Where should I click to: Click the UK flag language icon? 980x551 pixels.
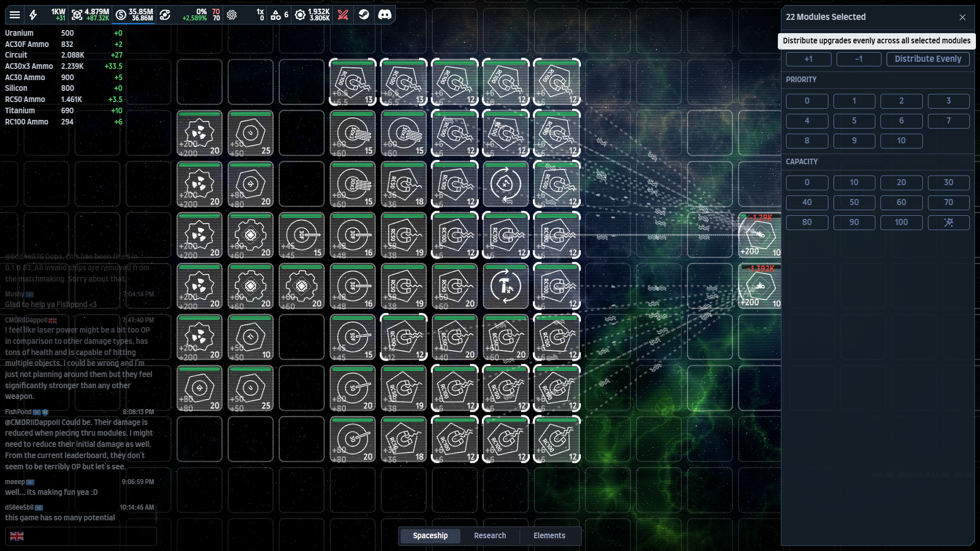coord(17,536)
